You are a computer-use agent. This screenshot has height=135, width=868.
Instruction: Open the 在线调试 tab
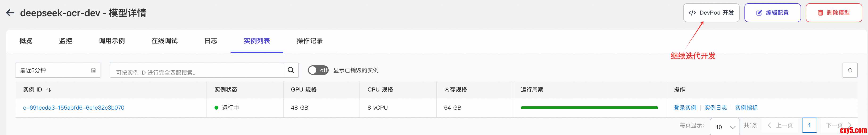pos(165,41)
